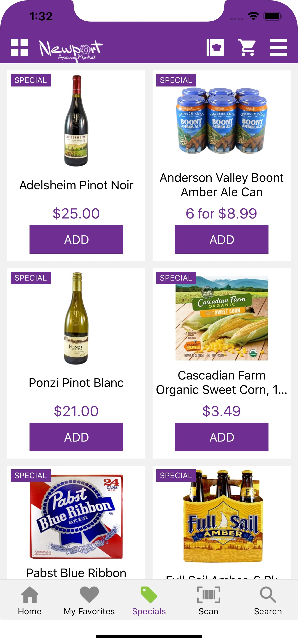The width and height of the screenshot is (298, 644).
Task: Open the Pabst Blue Ribbon product image
Action: point(76,517)
